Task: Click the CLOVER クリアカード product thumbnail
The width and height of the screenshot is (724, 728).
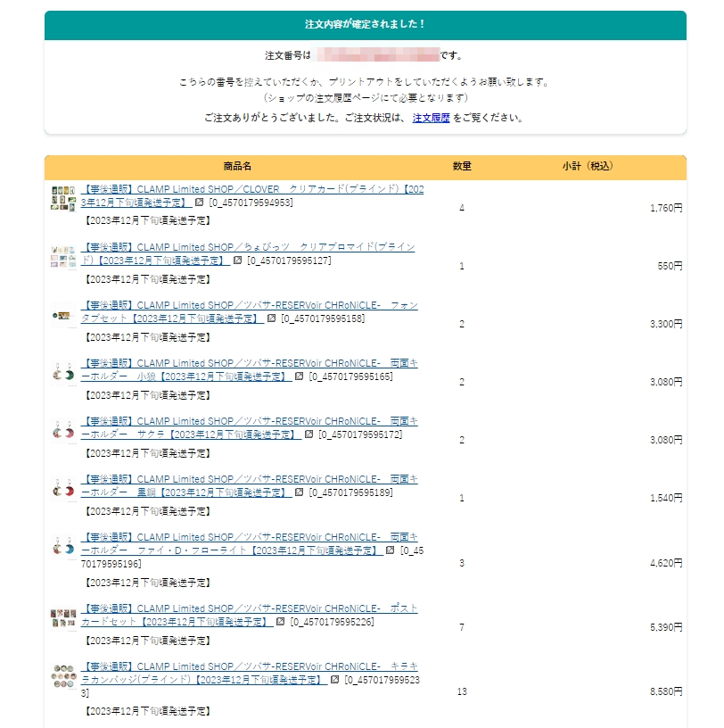Action: click(63, 198)
